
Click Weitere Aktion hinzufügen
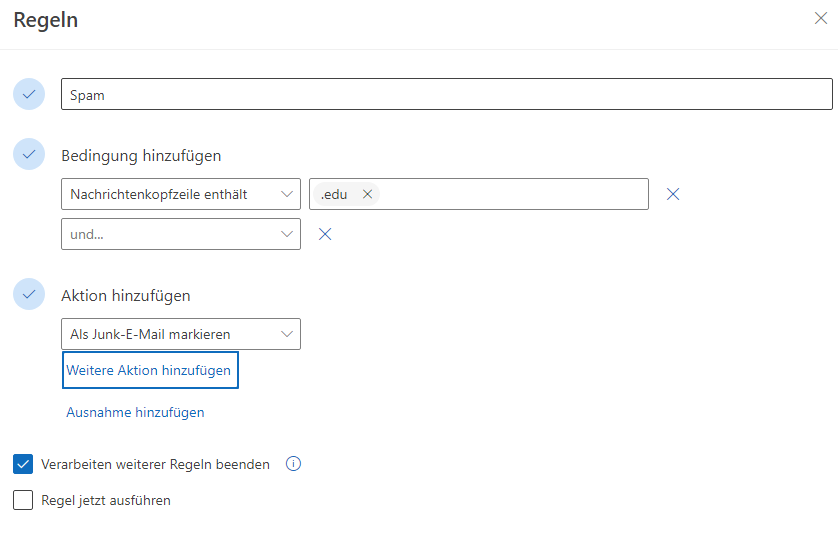[x=150, y=370]
